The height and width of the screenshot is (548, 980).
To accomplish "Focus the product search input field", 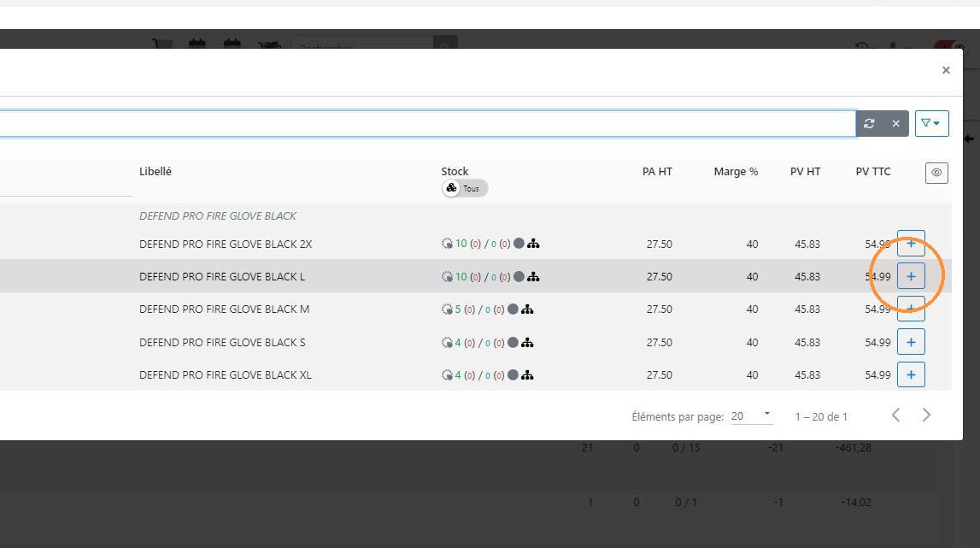I will click(427, 123).
